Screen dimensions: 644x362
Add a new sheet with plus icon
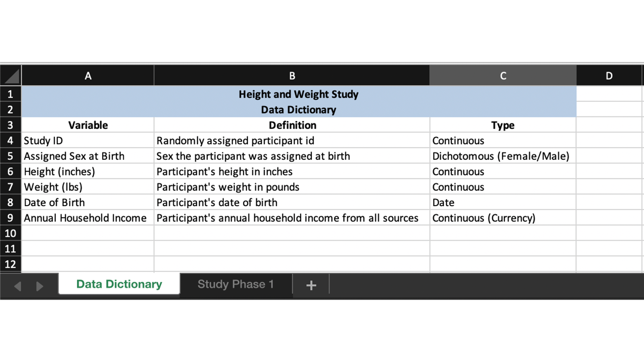coord(311,285)
